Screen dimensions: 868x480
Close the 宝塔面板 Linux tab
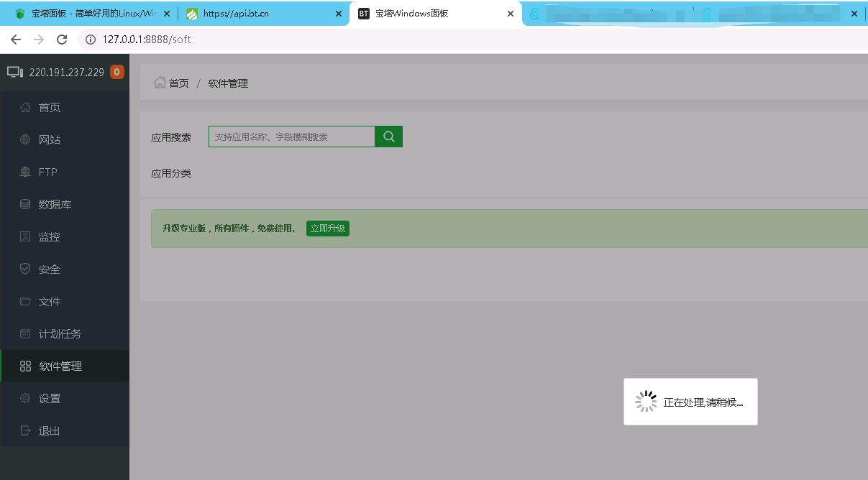point(167,14)
